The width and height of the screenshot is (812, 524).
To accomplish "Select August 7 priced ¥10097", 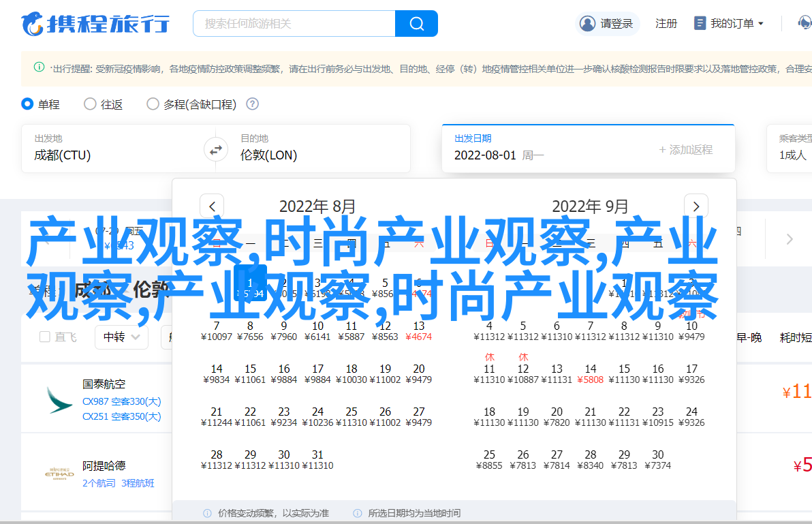I will pos(217,331).
